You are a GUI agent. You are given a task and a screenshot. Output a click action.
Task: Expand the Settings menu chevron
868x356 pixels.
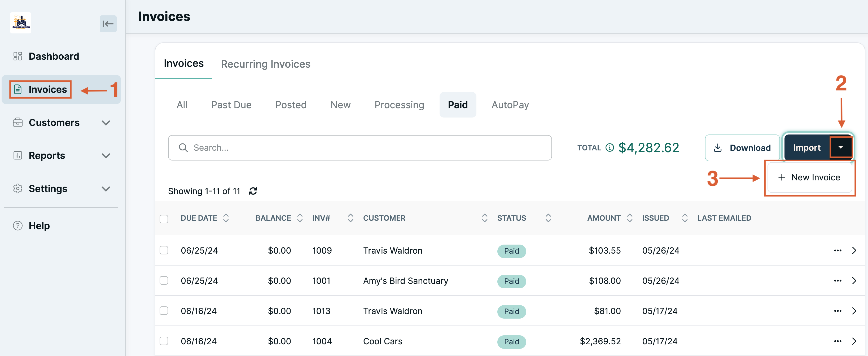pos(106,189)
